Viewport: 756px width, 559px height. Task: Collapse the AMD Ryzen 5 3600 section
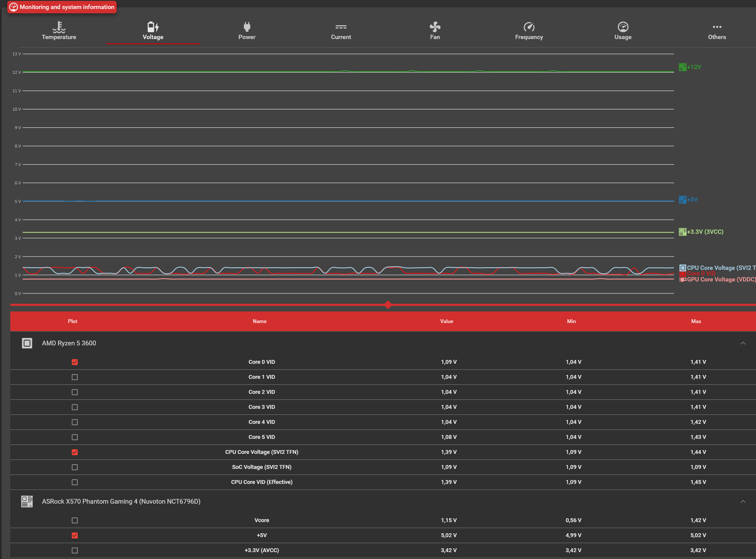[743, 343]
